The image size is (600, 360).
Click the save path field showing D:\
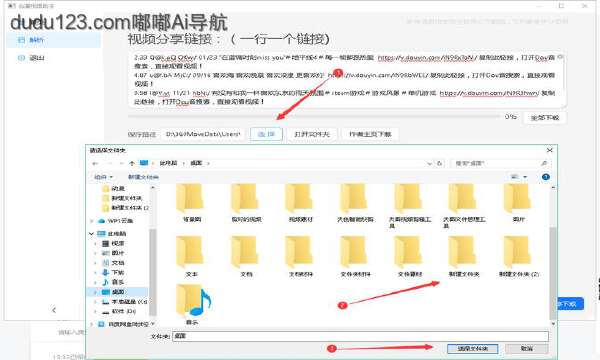coord(203,134)
